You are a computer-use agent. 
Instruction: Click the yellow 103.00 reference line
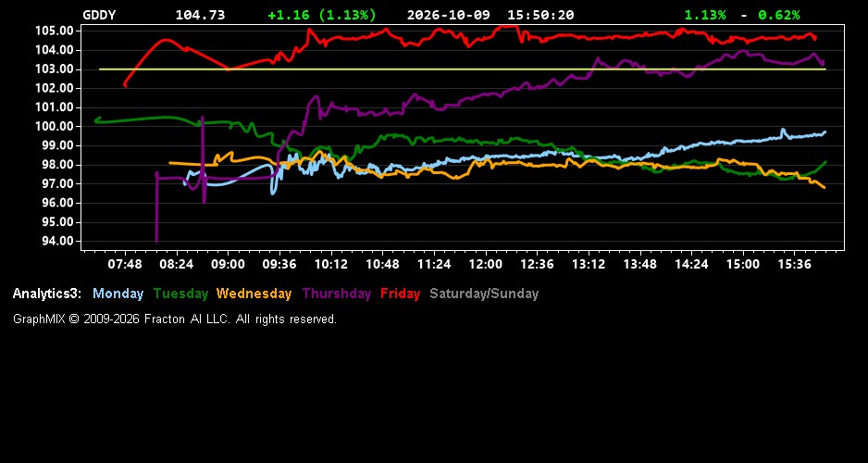[463, 69]
